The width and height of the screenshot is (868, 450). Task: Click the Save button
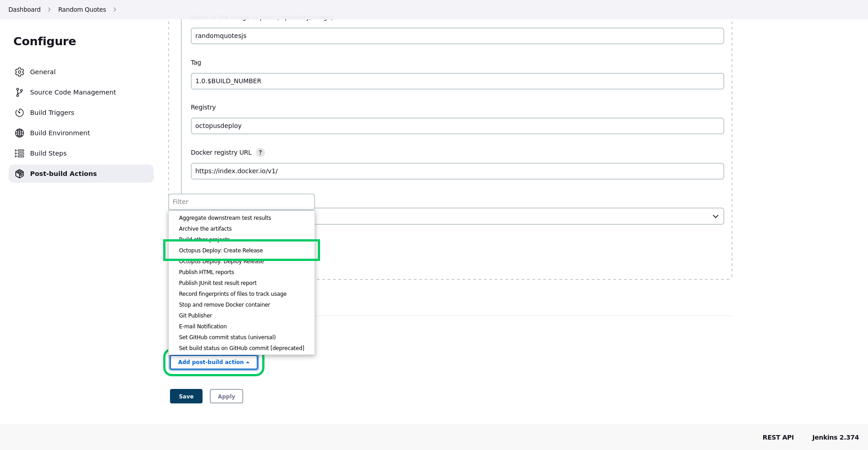click(186, 396)
